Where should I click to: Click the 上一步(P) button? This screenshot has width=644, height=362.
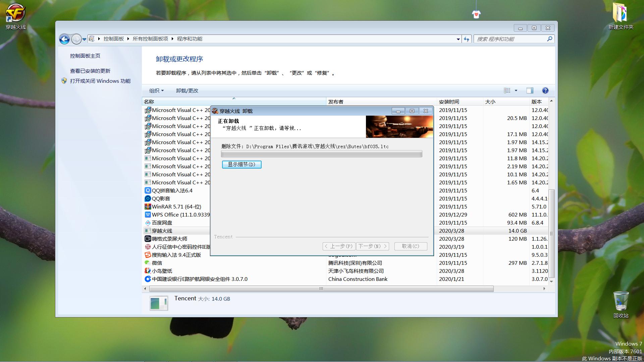click(x=339, y=246)
